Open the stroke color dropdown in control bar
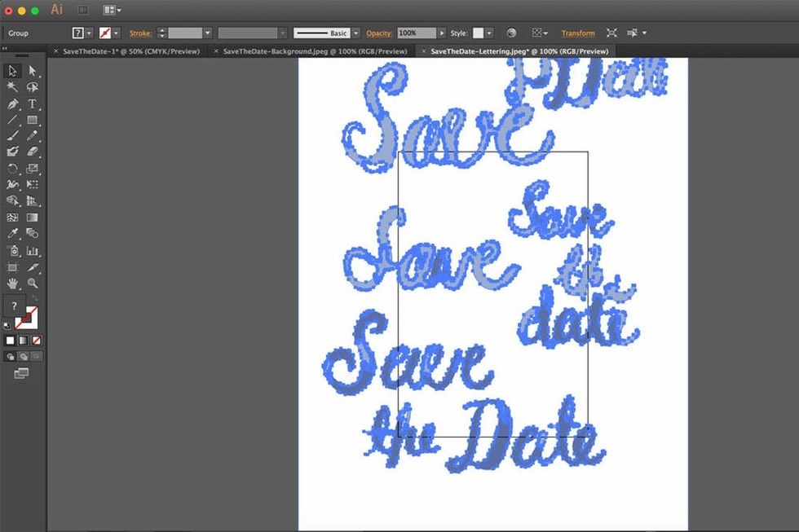Screen dimensions: 799x532 (115, 33)
